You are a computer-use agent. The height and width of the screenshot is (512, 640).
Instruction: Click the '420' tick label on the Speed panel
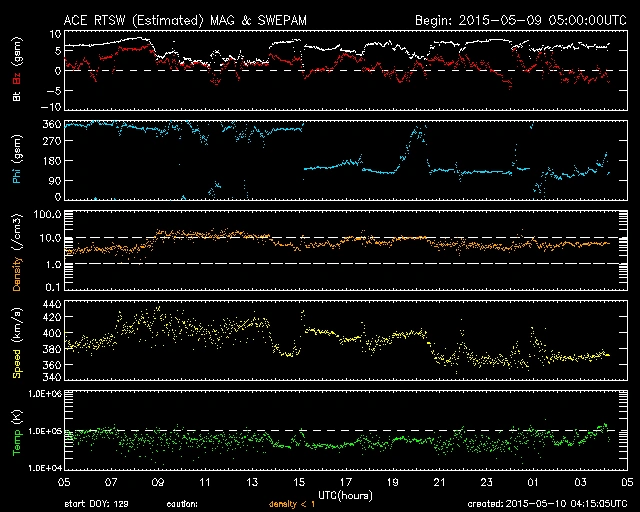(x=51, y=317)
